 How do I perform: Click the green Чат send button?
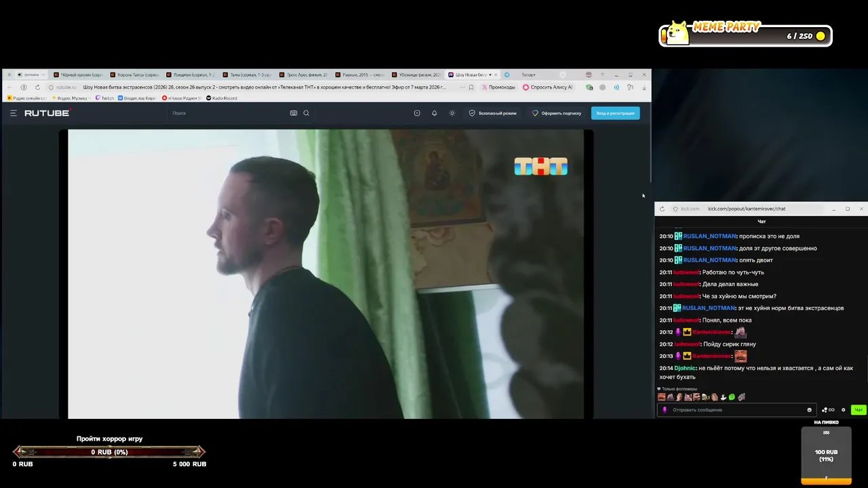859,409
